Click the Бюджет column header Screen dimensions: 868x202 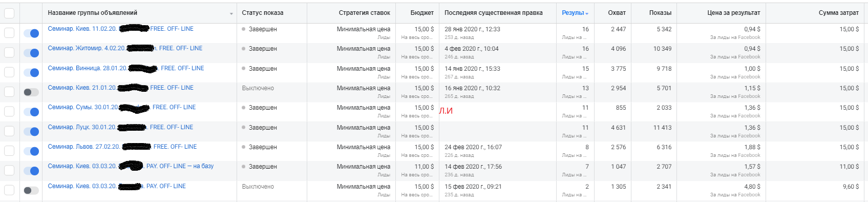(422, 13)
